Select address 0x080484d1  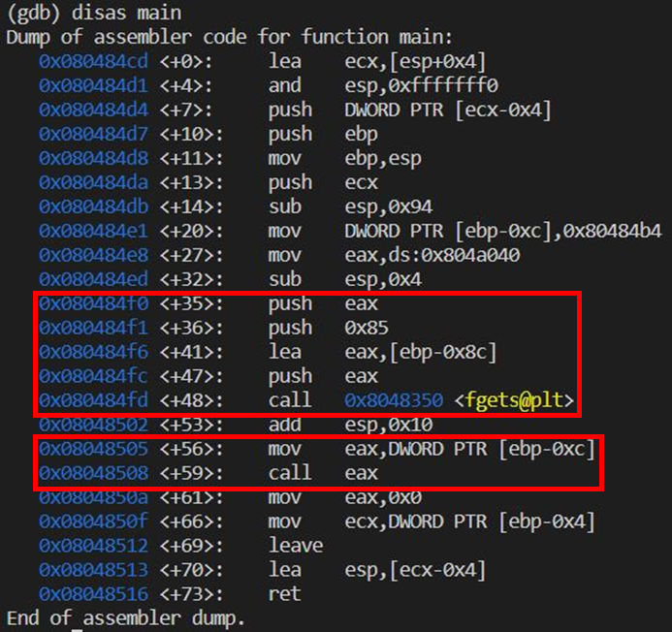[93, 85]
